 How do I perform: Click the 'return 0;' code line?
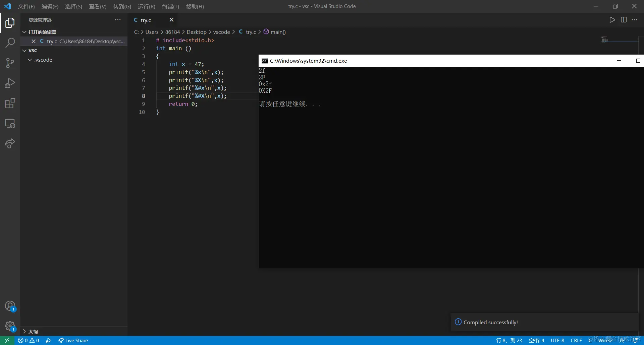tap(183, 104)
